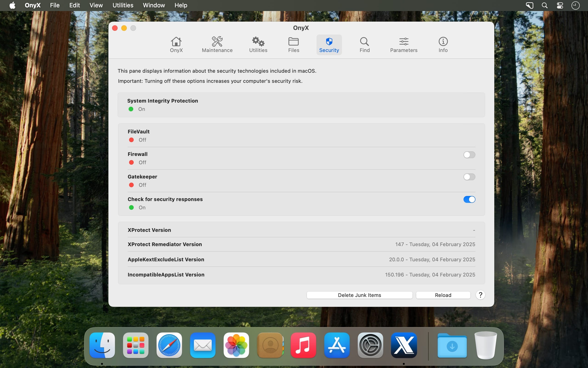Open the Edit menu
588x368 pixels.
74,5
